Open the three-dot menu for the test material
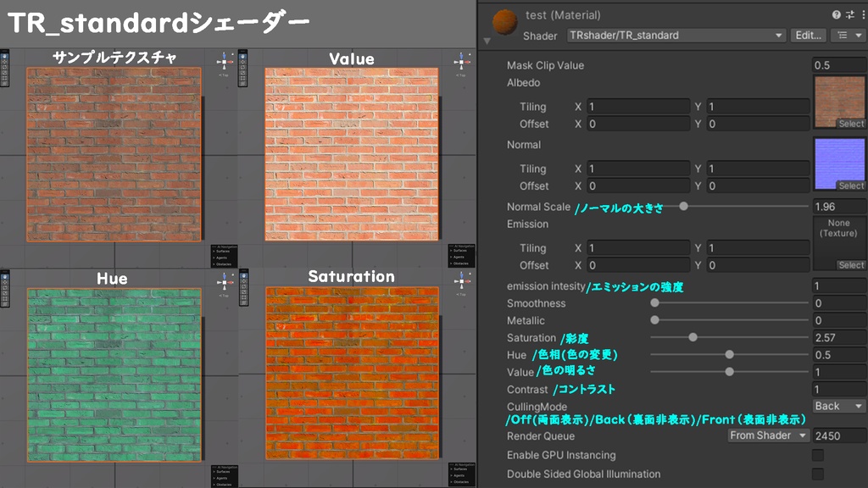 tap(864, 14)
